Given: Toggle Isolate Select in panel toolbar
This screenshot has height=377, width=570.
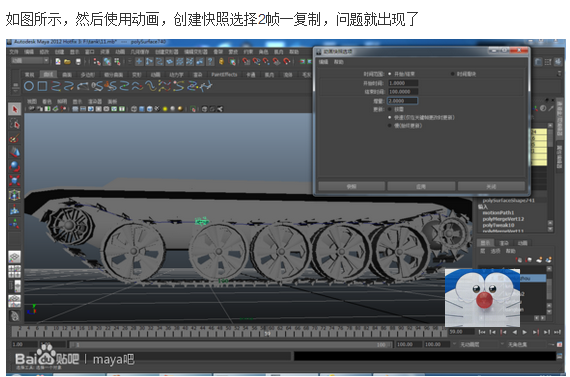Looking at the screenshot, I should click(193, 109).
